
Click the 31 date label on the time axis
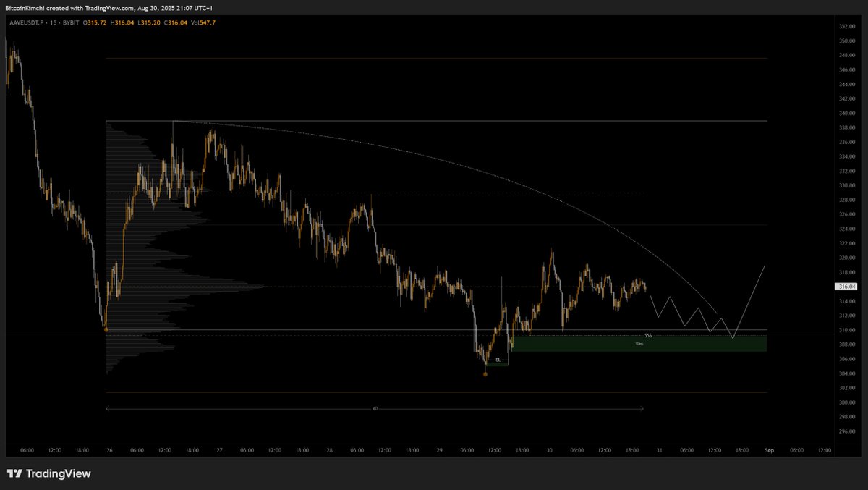click(660, 450)
